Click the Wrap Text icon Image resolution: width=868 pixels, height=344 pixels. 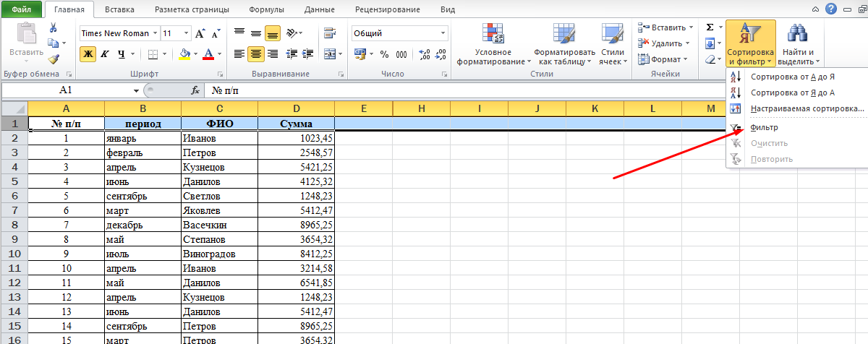(x=328, y=33)
